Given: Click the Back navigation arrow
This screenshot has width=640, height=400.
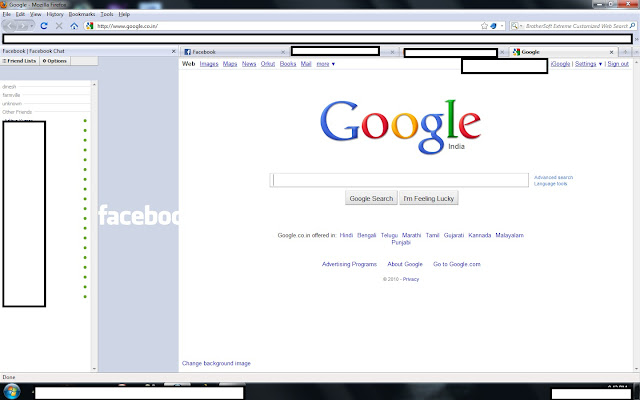Looking at the screenshot, I should [x=10, y=26].
